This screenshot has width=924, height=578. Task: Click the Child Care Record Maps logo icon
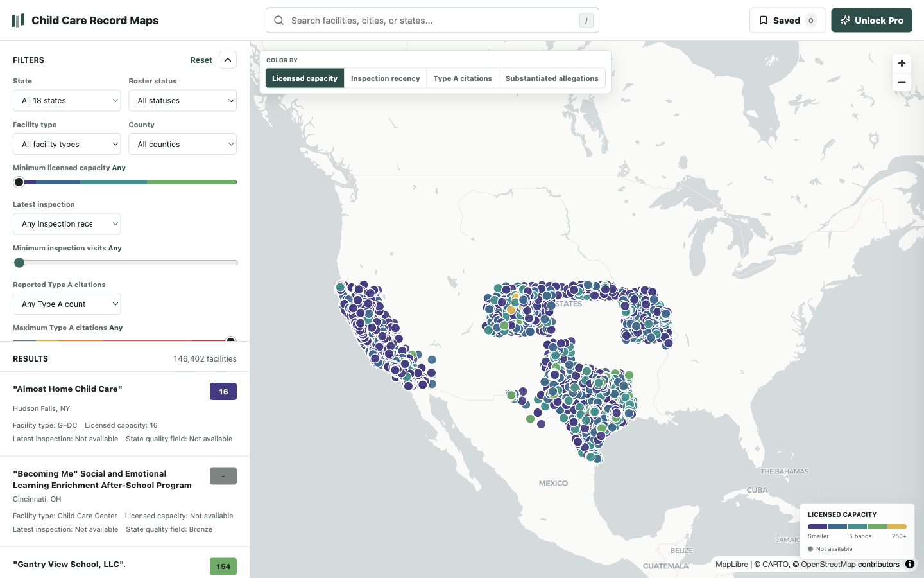[18, 21]
